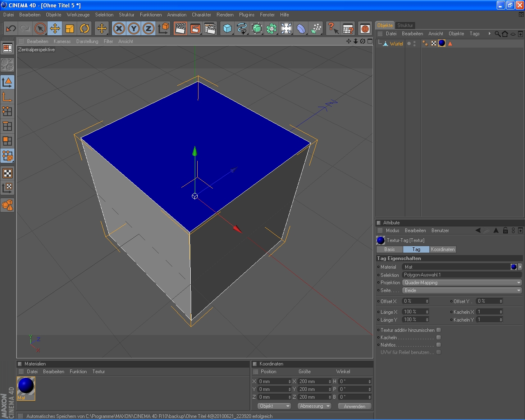Open the Modus menu in Attribute manager

[x=393, y=231]
